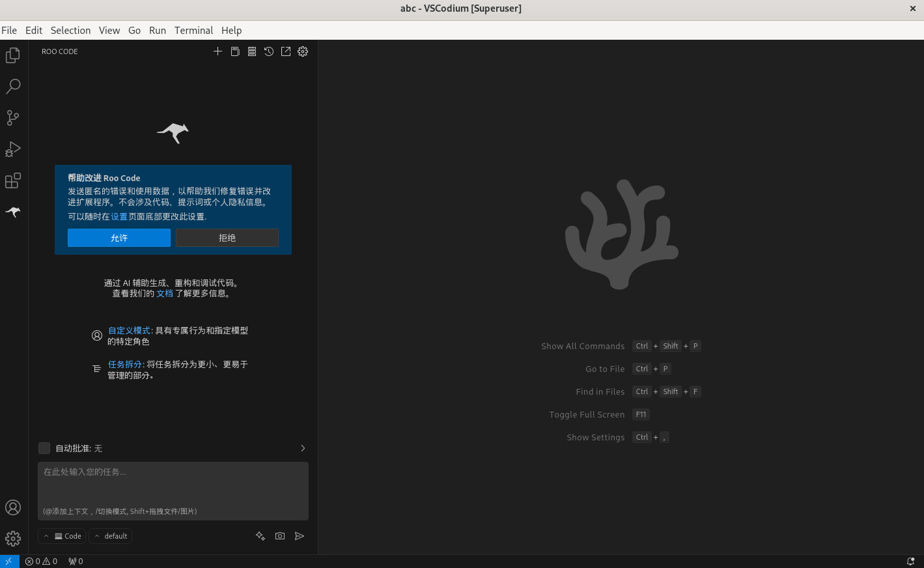
Task: Open Roo Code settings gear icon
Action: pos(303,51)
